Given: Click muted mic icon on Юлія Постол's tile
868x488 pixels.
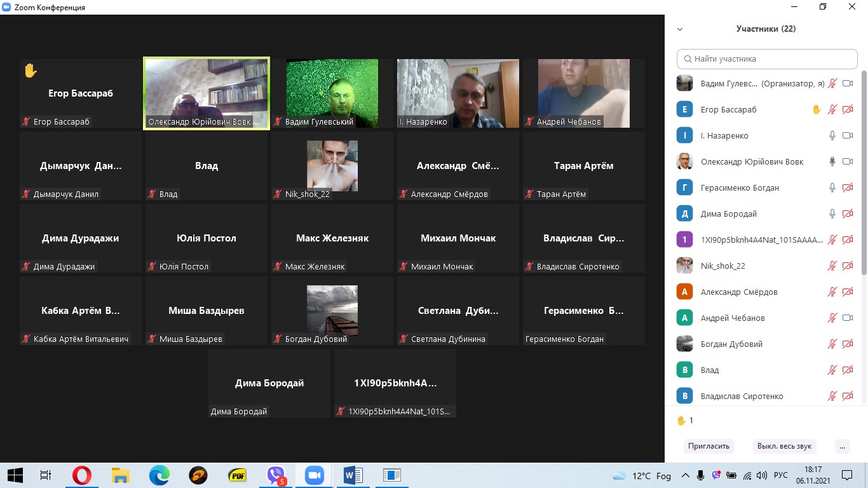Looking at the screenshot, I should tap(153, 267).
